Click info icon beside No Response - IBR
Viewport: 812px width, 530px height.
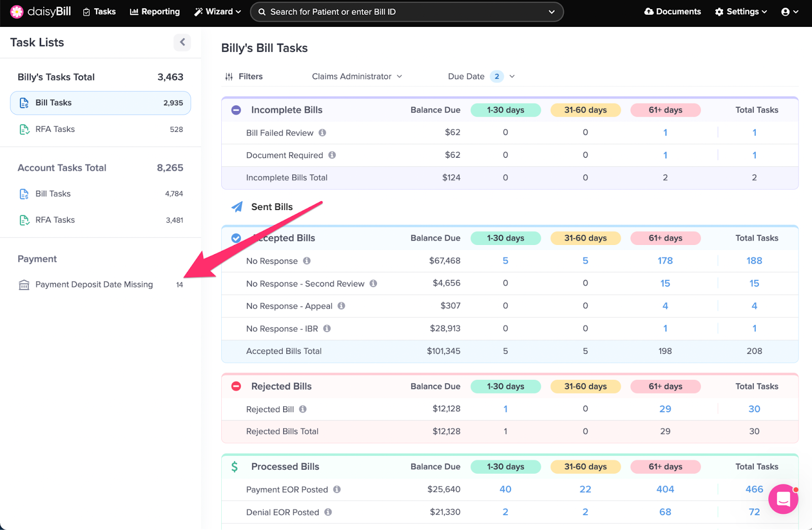[x=327, y=329]
